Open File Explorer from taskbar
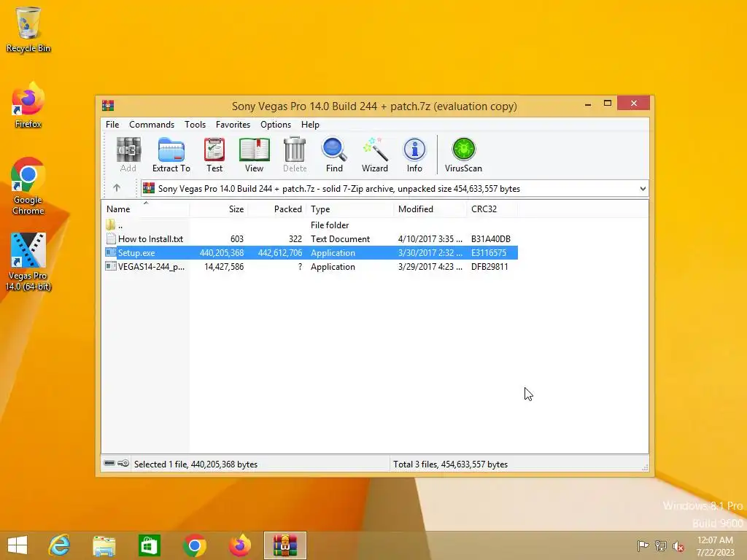 point(104,545)
